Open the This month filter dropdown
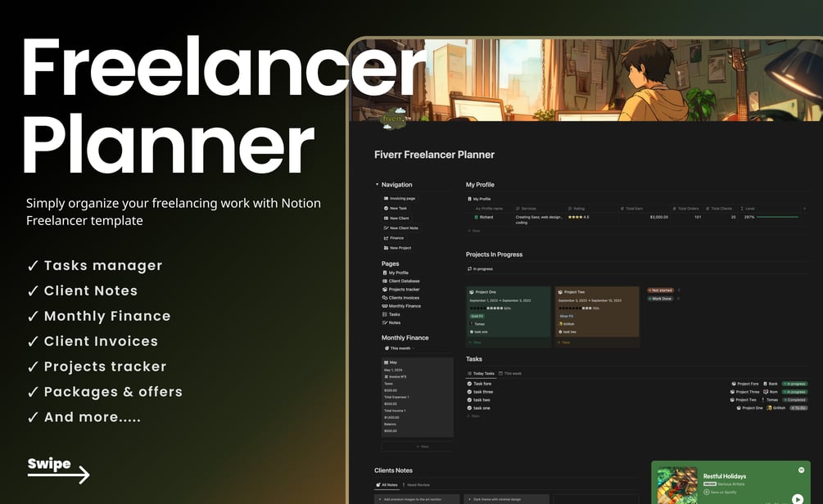823x504 pixels. click(400, 349)
